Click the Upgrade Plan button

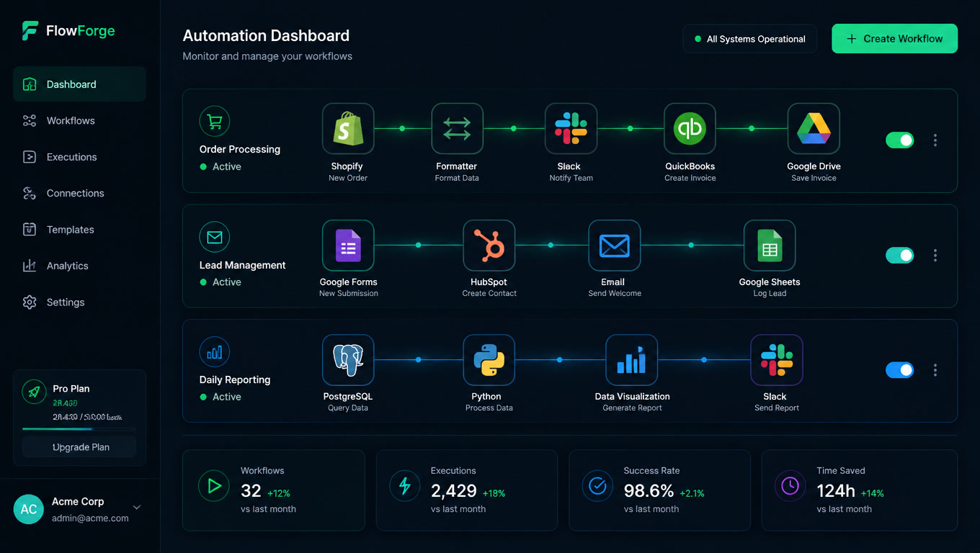tap(79, 447)
